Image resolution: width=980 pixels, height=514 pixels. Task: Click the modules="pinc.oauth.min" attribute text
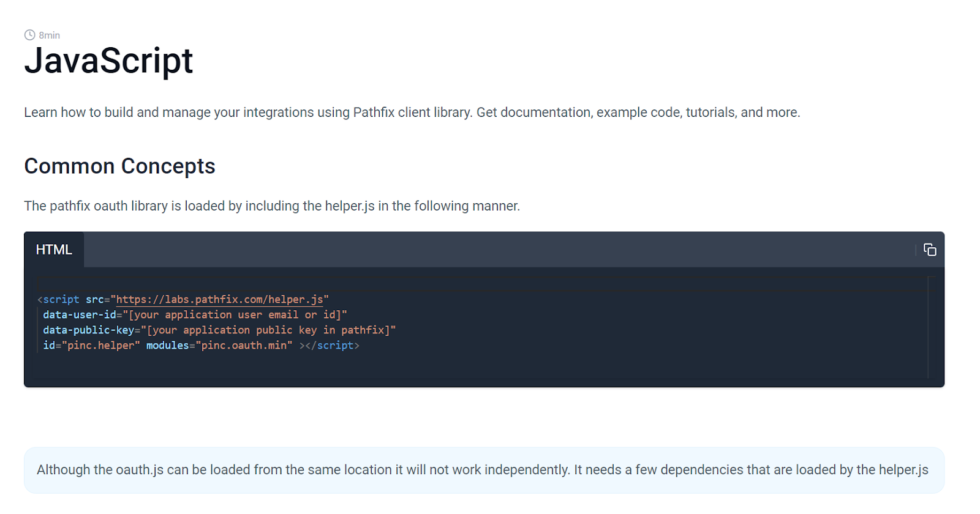[x=219, y=345]
